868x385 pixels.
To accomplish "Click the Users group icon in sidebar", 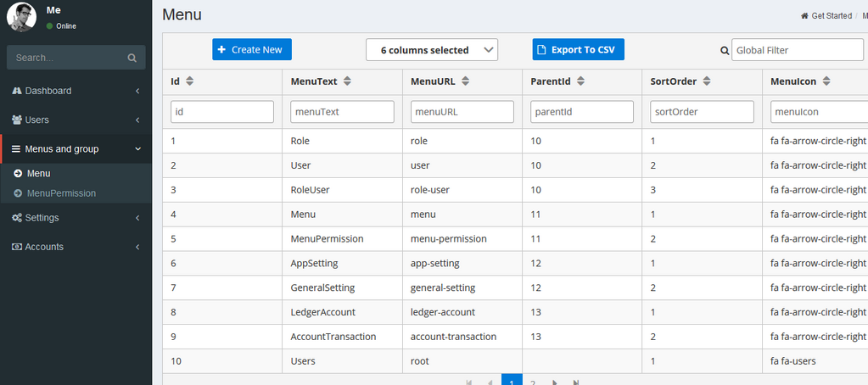I will click(17, 120).
